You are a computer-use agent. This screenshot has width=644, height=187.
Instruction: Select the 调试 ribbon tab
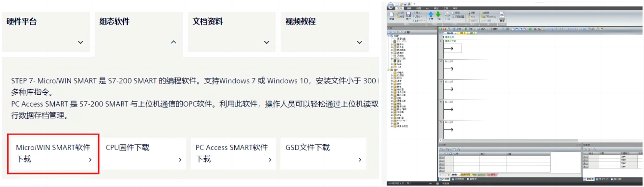436,8
